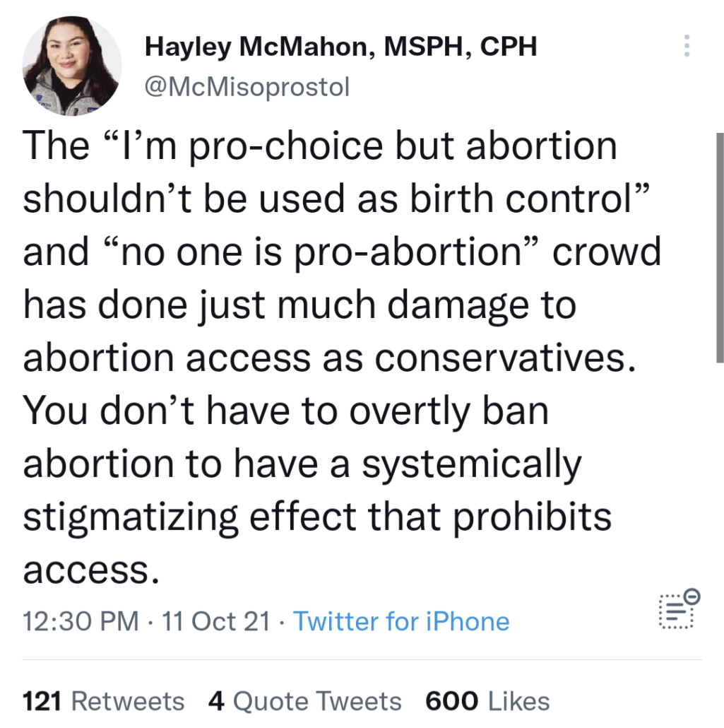Viewport: 724px width, 728px height.
Task: Click the display name Hayley McMahon, MSPH, CPH
Action: coord(340,47)
